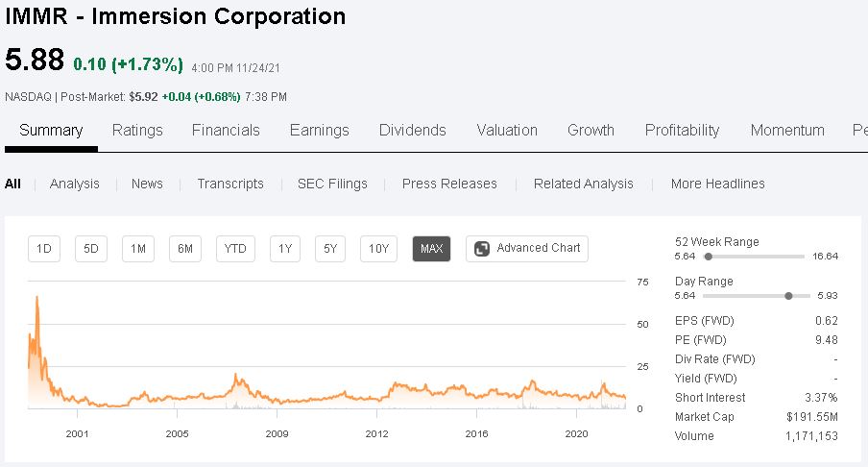This screenshot has height=467, width=868.
Task: View SEC Filings headlines
Action: point(332,184)
